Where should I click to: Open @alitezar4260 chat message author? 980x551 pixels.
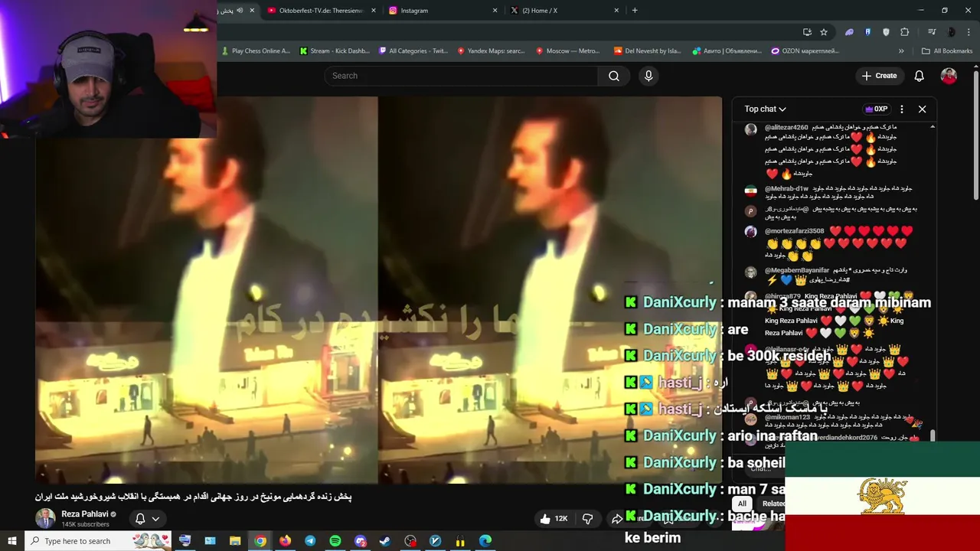(x=786, y=127)
